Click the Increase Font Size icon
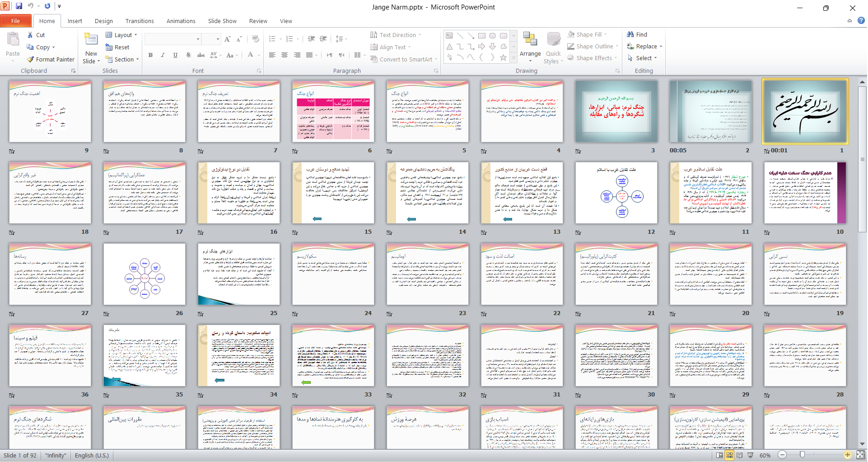Viewport: 868px width, 462px height. (228, 39)
